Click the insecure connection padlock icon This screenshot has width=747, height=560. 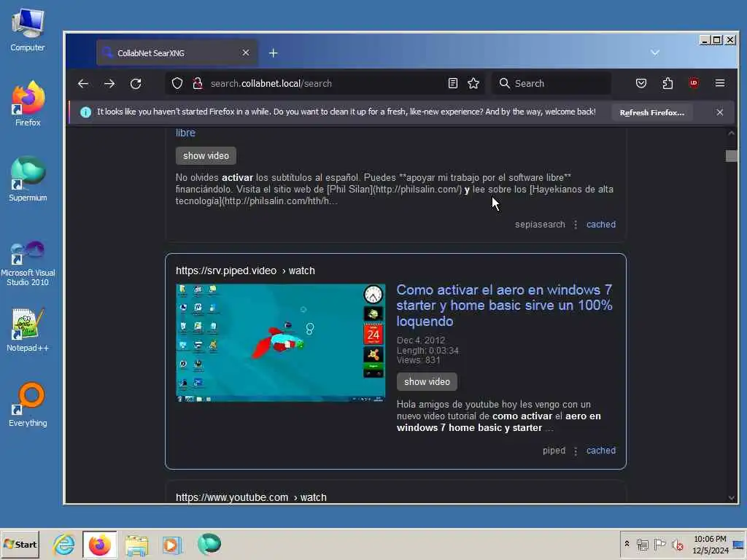tap(197, 83)
